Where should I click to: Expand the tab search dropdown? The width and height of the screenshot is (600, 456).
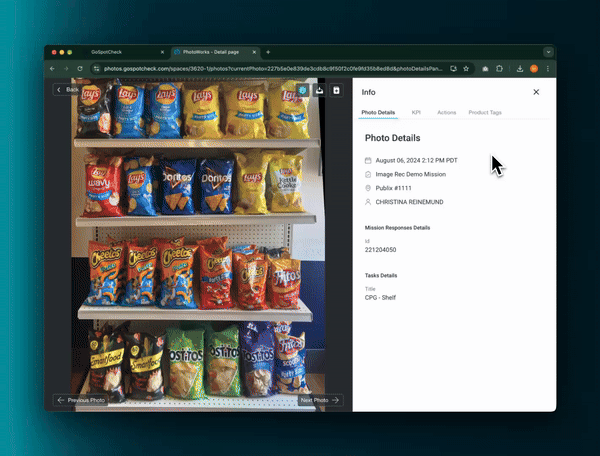click(x=548, y=52)
